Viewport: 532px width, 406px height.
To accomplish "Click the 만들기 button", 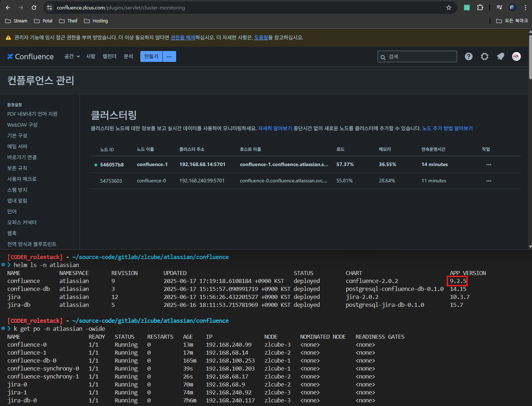I will 151,56.
